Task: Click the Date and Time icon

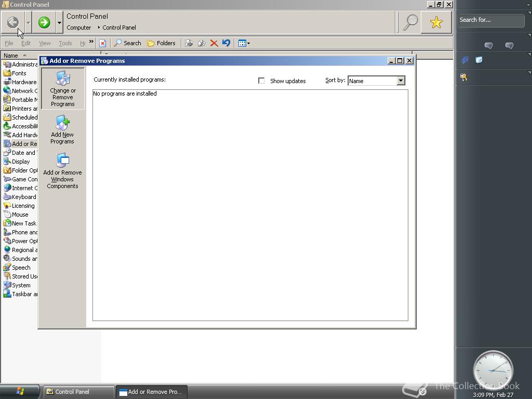Action: point(7,152)
